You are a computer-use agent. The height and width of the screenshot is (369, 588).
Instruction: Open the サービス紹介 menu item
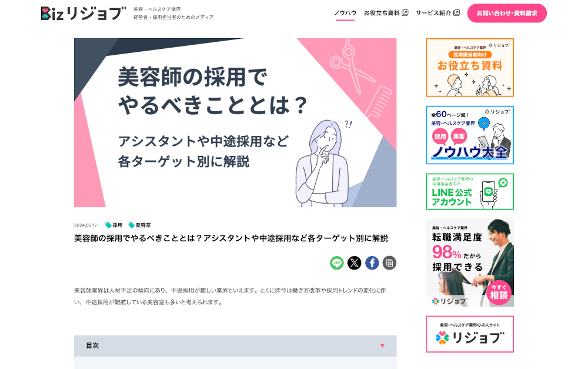pos(433,13)
